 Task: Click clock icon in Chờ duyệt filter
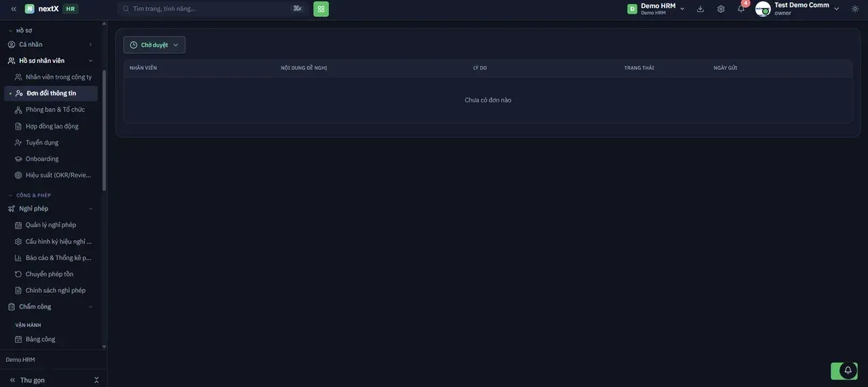pos(134,45)
